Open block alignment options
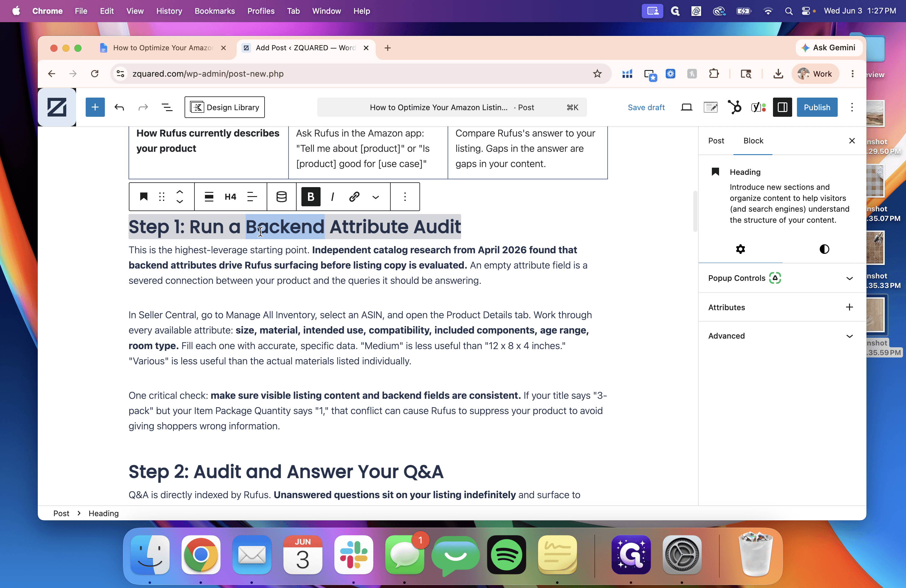The height and width of the screenshot is (588, 906). [x=209, y=197]
